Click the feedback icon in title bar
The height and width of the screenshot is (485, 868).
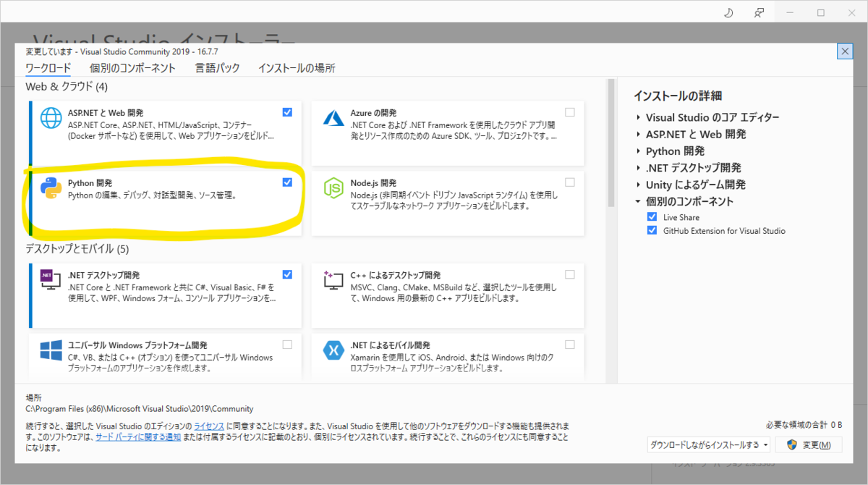click(759, 12)
